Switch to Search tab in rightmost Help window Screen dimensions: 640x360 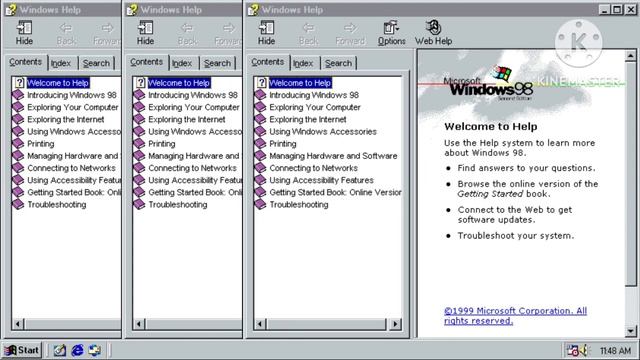click(x=338, y=63)
